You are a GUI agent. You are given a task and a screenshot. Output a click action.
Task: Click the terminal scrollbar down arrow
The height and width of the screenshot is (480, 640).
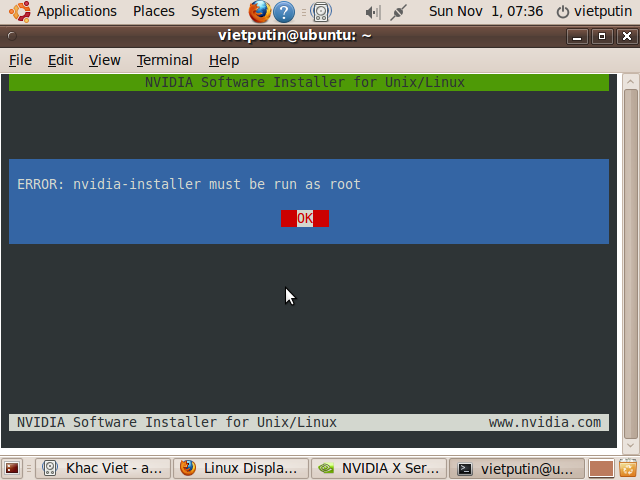630,446
